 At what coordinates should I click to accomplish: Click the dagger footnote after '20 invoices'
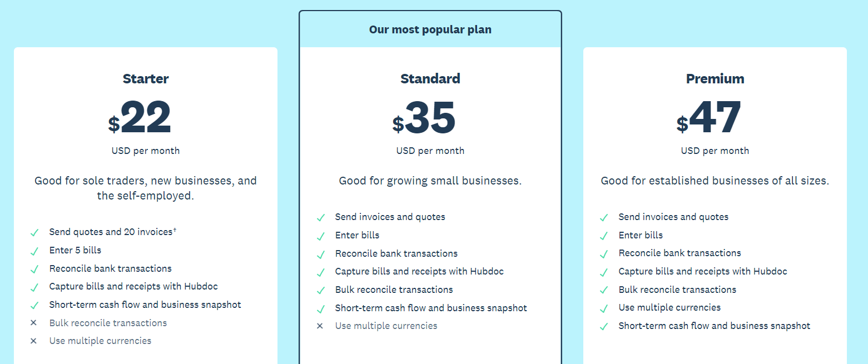tap(175, 230)
